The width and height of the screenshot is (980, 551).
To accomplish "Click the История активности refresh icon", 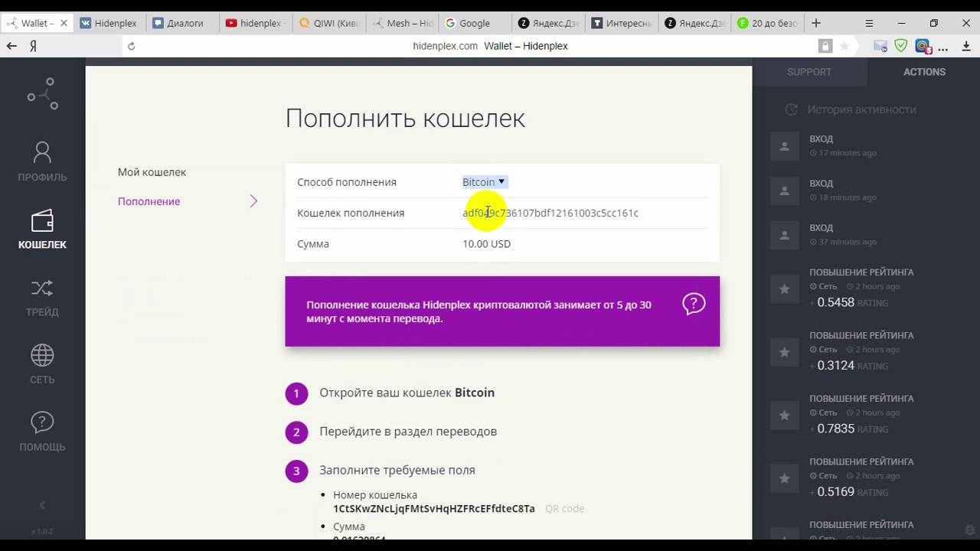I will click(x=792, y=109).
